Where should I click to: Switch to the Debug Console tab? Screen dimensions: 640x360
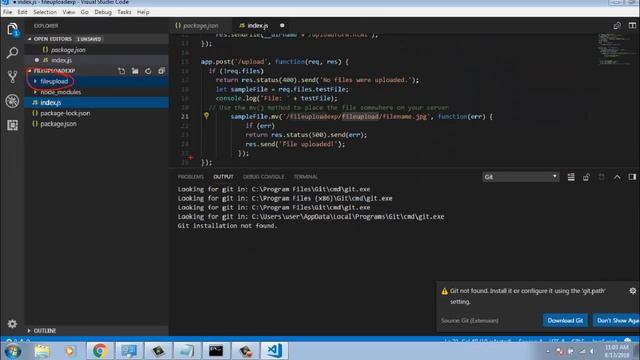pos(263,177)
